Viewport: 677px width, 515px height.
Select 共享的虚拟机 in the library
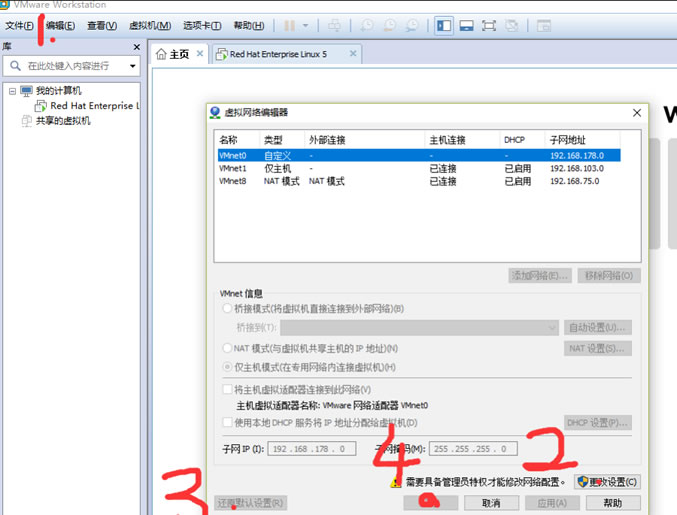click(x=63, y=121)
